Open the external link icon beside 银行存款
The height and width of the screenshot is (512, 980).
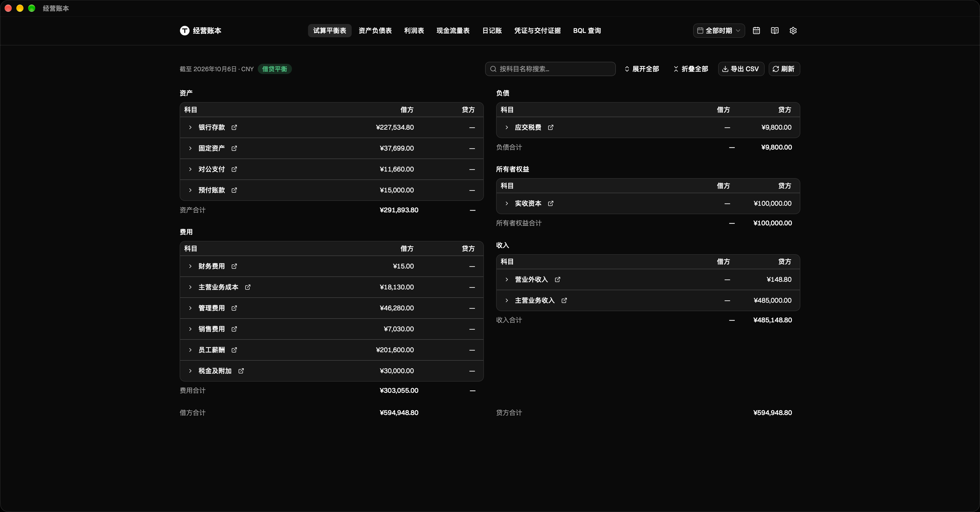234,127
